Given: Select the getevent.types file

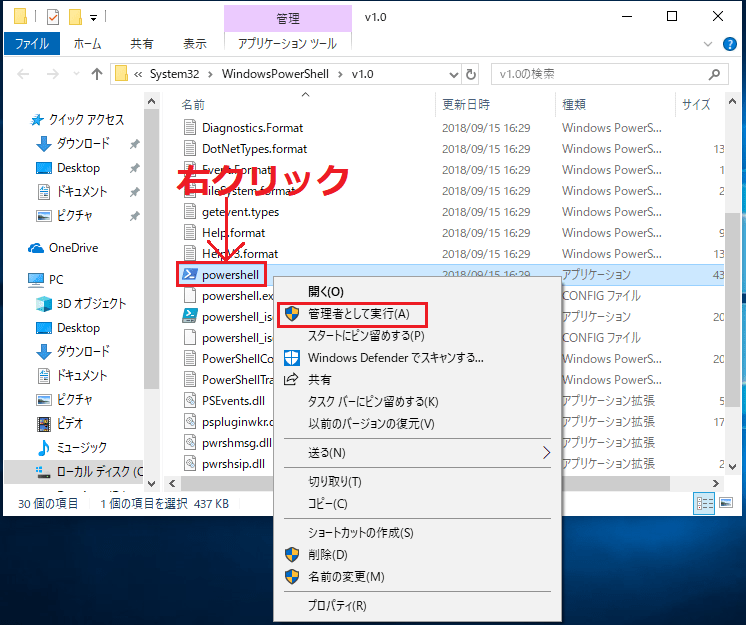Looking at the screenshot, I should click(x=240, y=212).
